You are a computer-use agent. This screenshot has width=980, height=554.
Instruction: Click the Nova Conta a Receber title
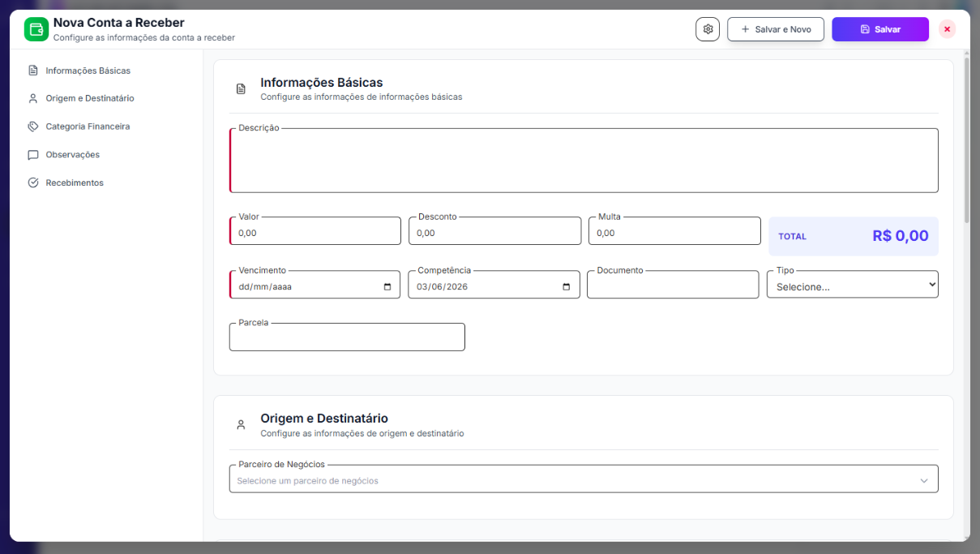[119, 23]
